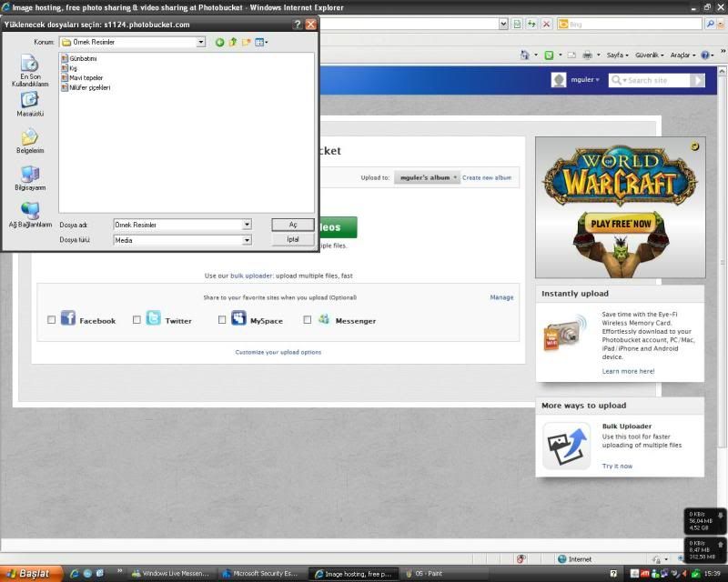Click Play Free Now on Warcraft ad
The height and width of the screenshot is (582, 728).
click(x=621, y=224)
